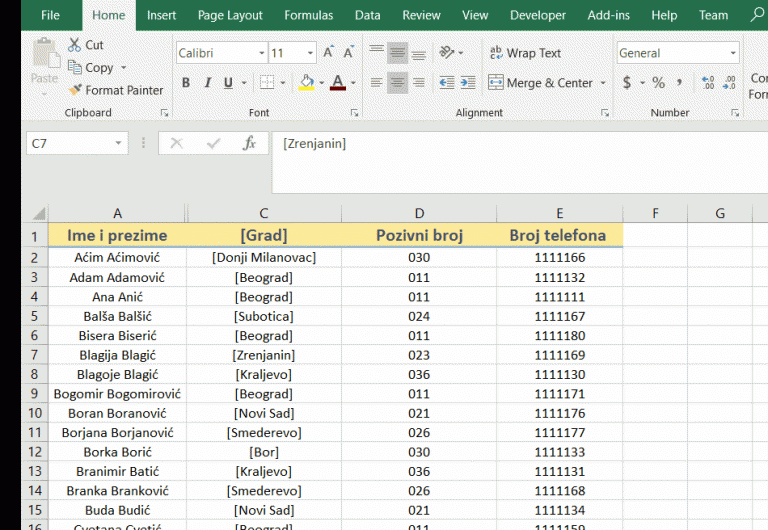
Task: Open the Fill Color dropdown arrow
Action: coord(321,83)
